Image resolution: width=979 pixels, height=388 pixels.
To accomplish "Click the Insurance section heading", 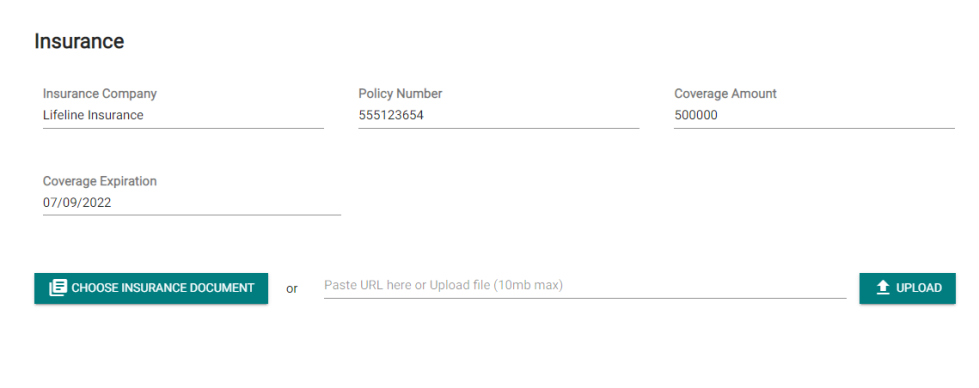I will tap(79, 41).
